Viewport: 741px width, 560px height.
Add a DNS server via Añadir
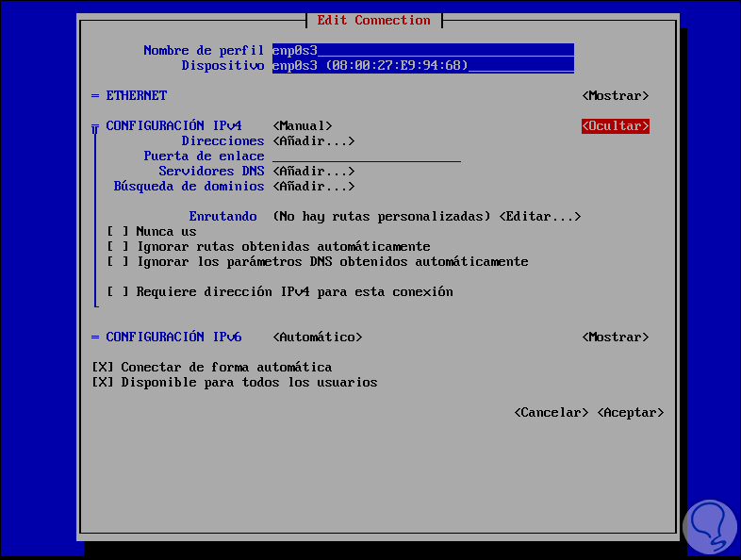click(x=314, y=171)
